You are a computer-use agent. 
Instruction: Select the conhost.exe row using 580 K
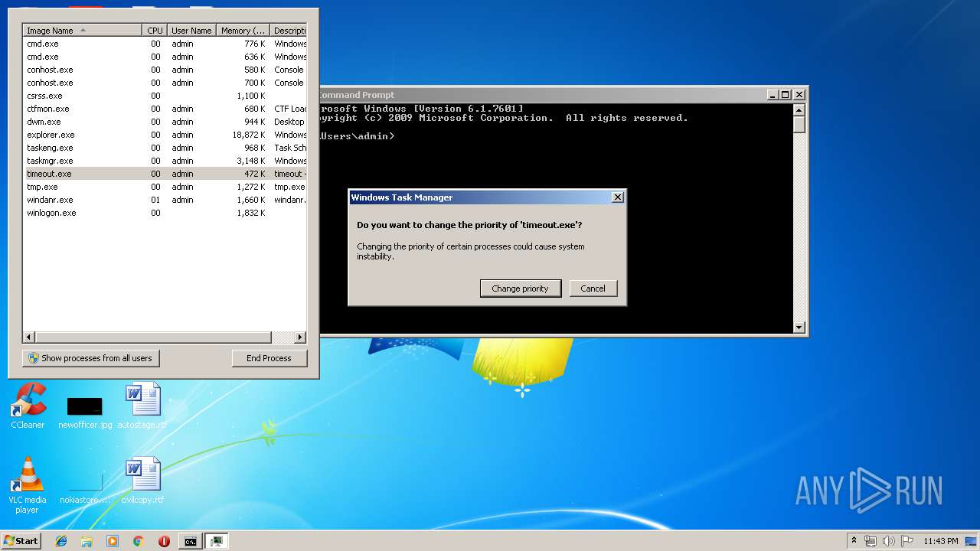(x=165, y=70)
